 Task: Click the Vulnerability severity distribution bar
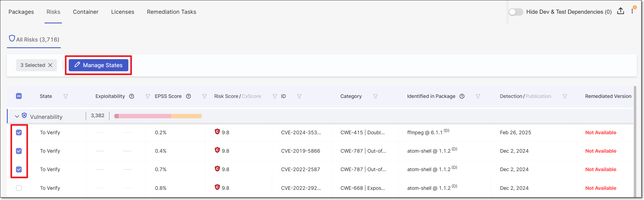[x=158, y=116]
